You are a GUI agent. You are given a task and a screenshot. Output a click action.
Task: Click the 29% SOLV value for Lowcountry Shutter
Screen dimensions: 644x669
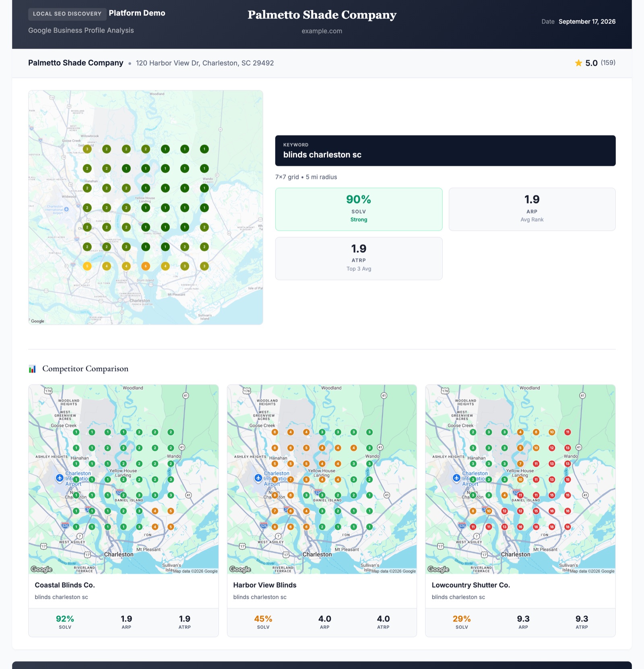tap(462, 619)
